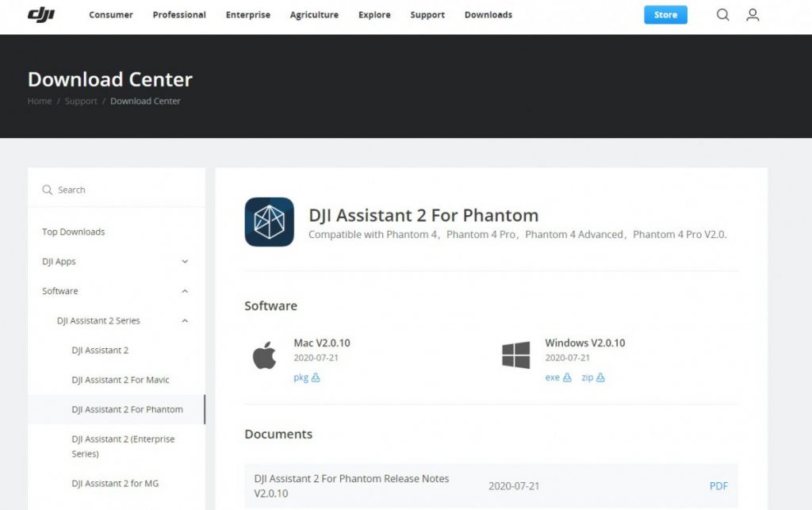Select Software in sidebar
The image size is (812, 510).
tap(59, 291)
